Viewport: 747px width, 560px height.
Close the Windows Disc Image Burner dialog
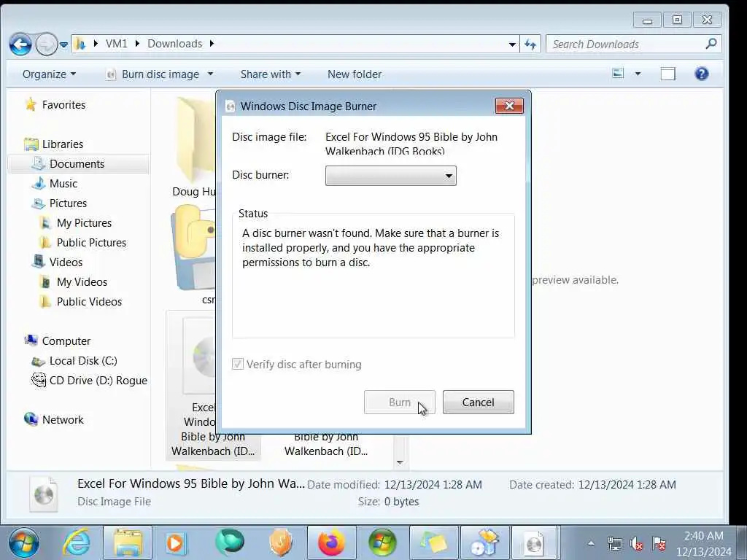tap(509, 106)
